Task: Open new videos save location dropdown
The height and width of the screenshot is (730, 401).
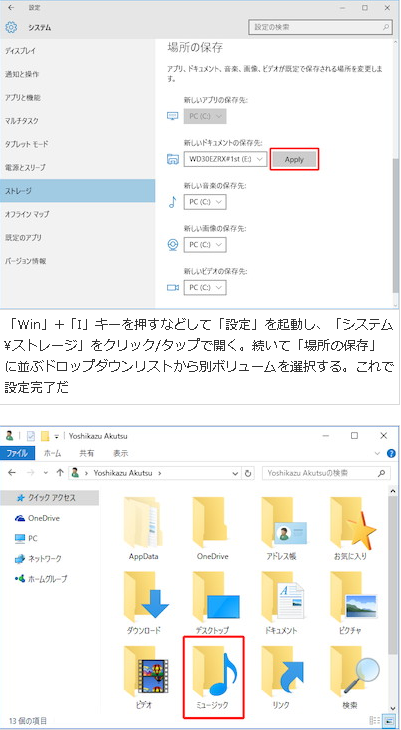Action: (205, 287)
